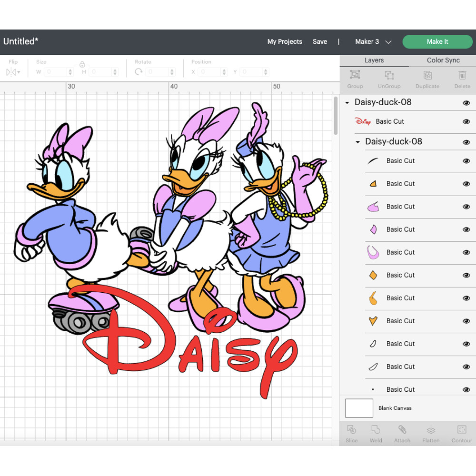Image resolution: width=476 pixels, height=476 pixels.
Task: Click the Make It button
Action: (x=437, y=42)
